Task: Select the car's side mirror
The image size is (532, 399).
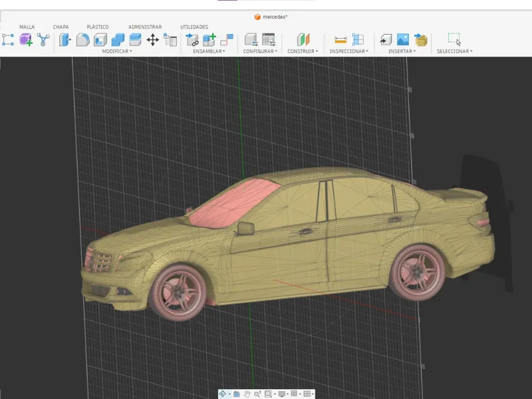Action: 245,229
